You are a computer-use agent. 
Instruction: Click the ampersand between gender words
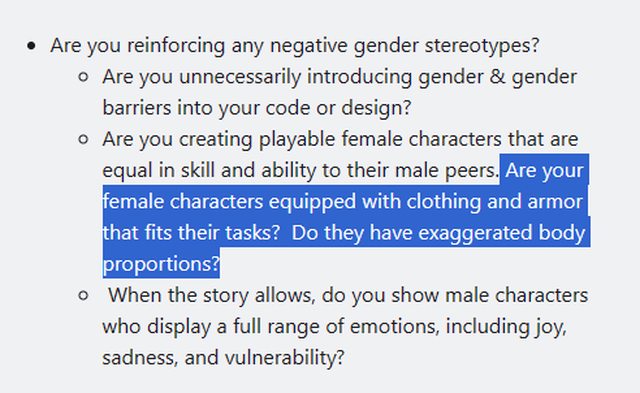tap(498, 77)
